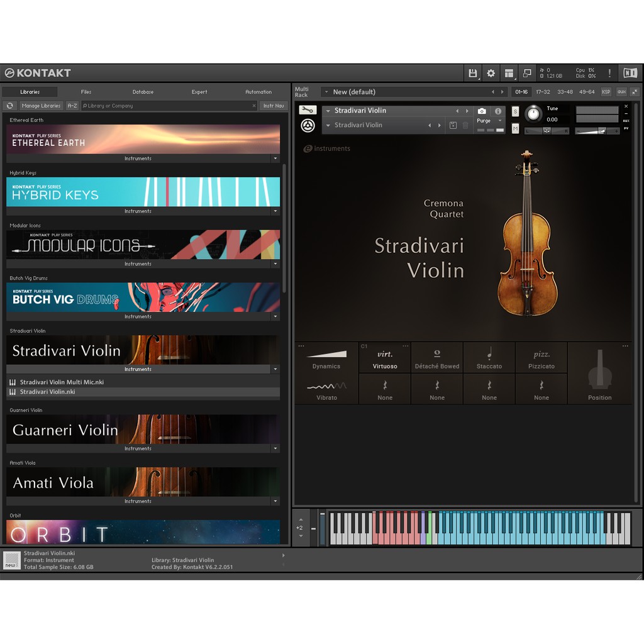
Task: Expand the Multi Rack preset dropdown 'New (default)'
Action: [x=326, y=92]
